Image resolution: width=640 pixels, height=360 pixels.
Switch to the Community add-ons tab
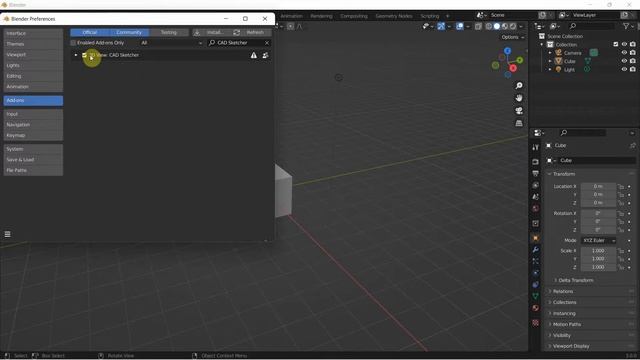pos(129,32)
